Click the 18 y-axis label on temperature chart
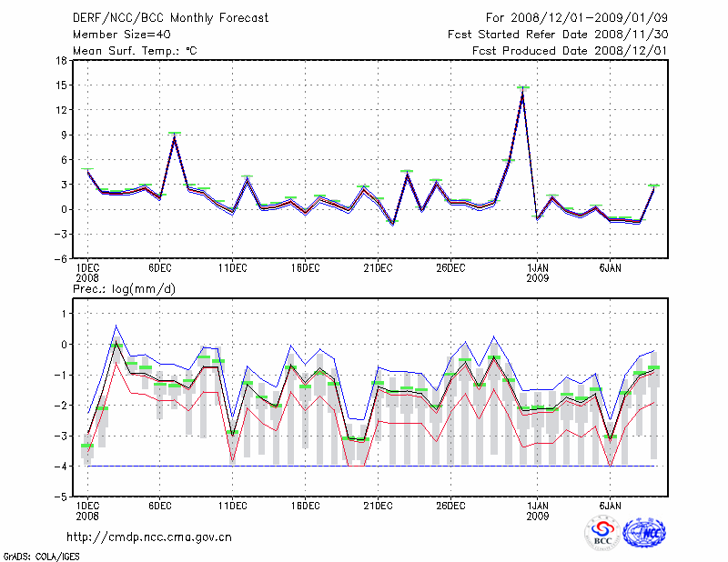This screenshot has height=562, width=728. tap(61, 60)
